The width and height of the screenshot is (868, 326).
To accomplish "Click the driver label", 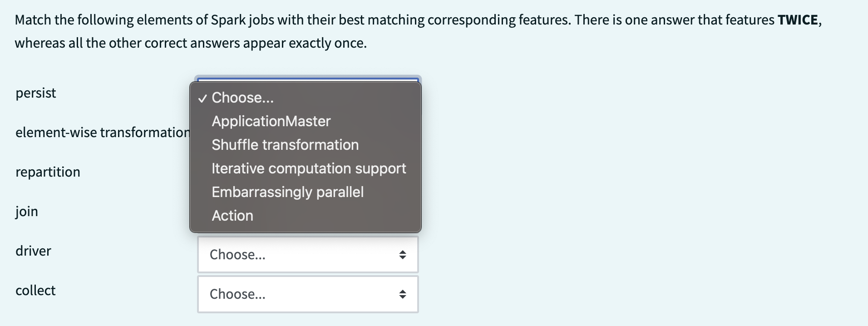I will (x=33, y=251).
